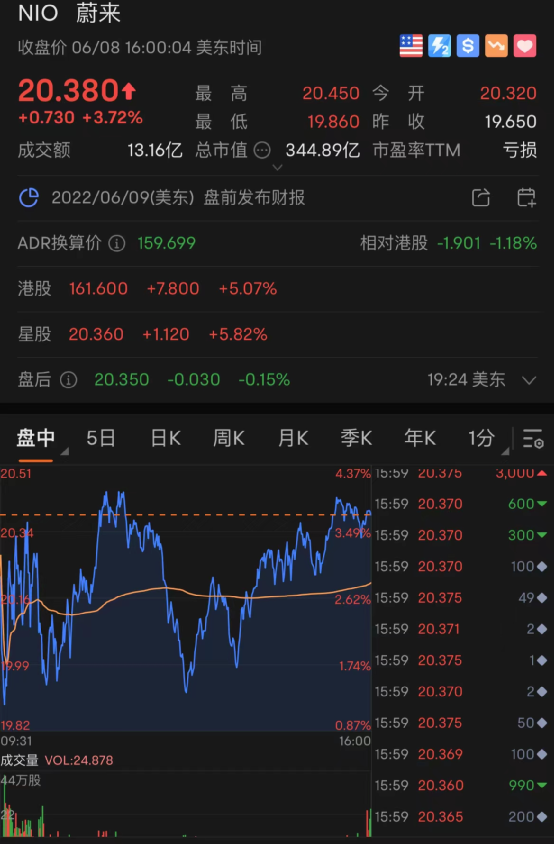Tap the ADR price 159.699
Screen dimensions: 554x844
coord(166,243)
